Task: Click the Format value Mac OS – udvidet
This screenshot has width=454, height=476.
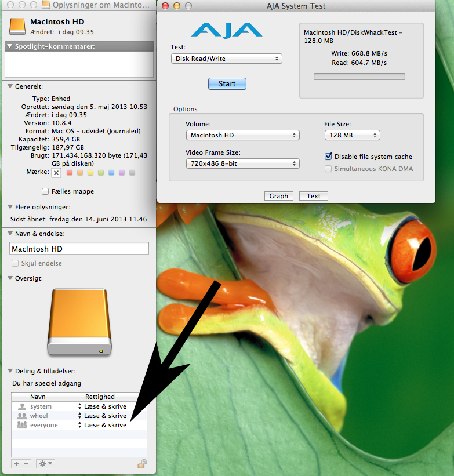Action: coord(96,131)
